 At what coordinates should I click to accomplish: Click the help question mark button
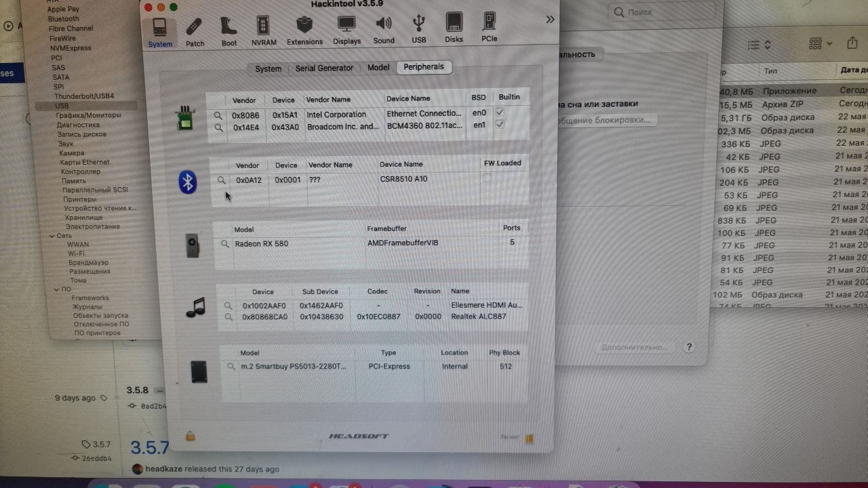coord(688,347)
